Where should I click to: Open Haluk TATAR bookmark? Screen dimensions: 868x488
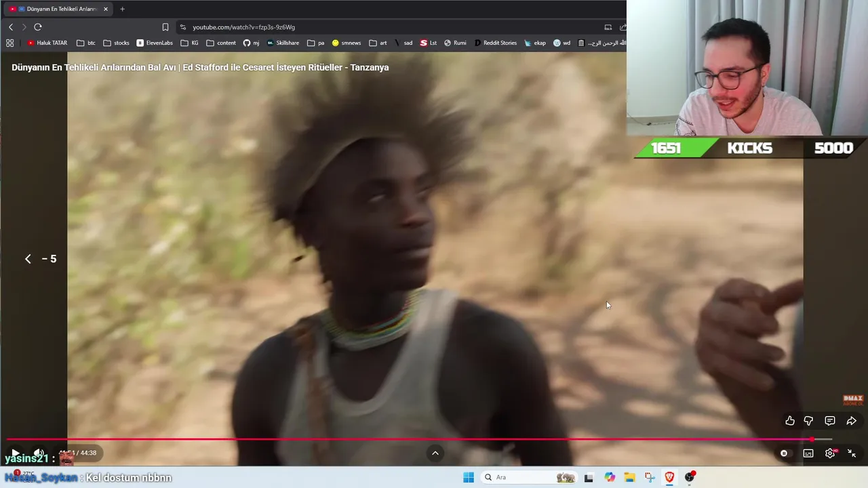click(47, 43)
